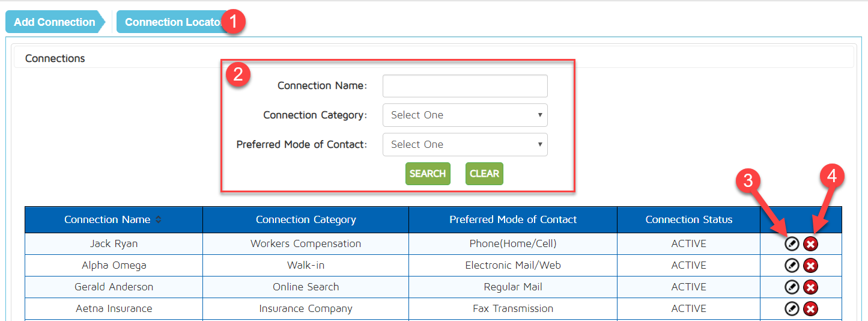868x321 pixels.
Task: Select the Jack Ryan name cell
Action: [114, 244]
